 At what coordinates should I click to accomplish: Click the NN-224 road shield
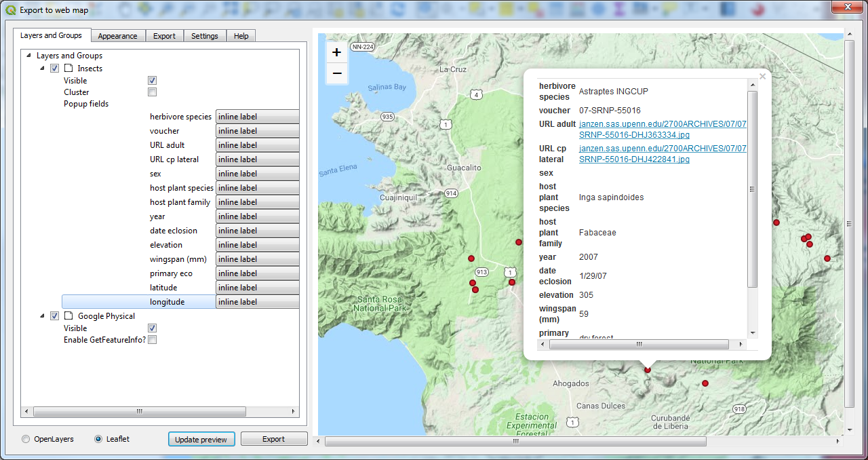click(363, 47)
